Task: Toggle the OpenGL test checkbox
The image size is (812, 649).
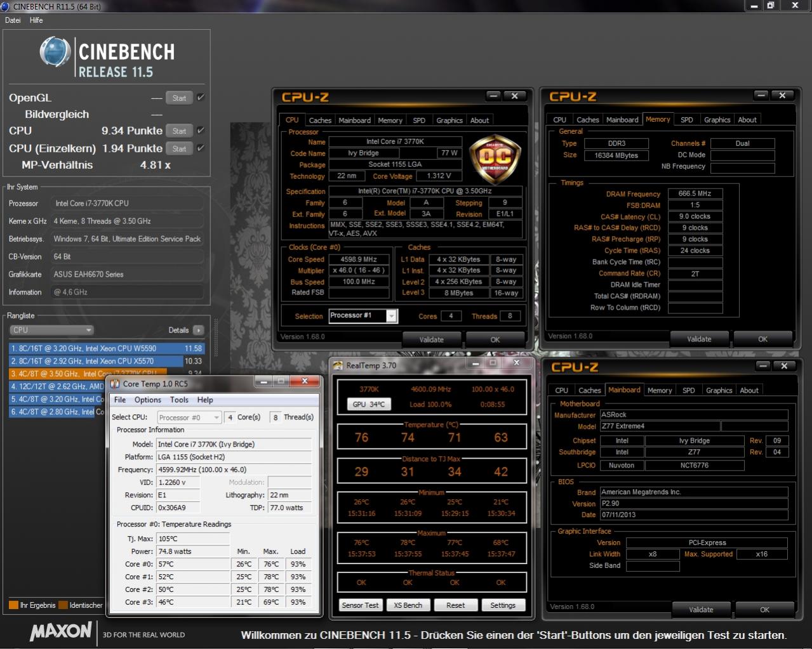Action: point(201,98)
